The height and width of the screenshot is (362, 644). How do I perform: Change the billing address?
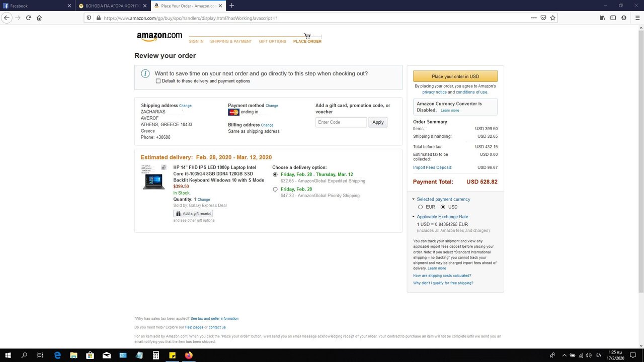point(267,125)
